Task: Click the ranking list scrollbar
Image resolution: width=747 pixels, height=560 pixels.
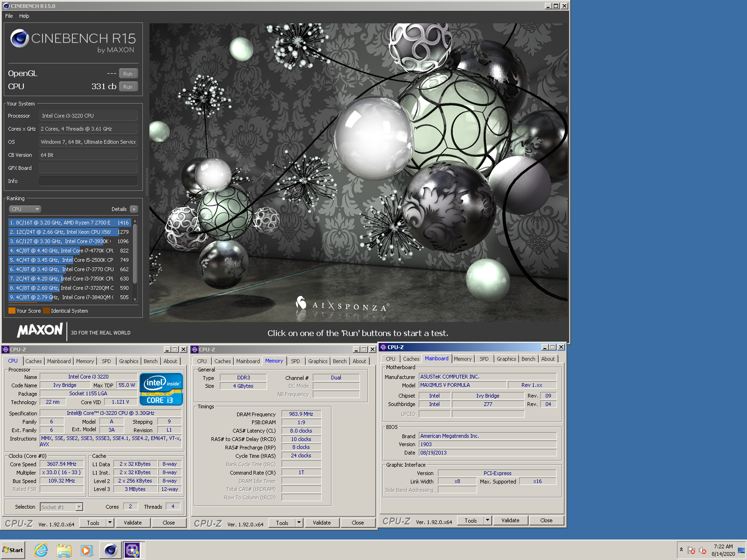Action: (135, 254)
